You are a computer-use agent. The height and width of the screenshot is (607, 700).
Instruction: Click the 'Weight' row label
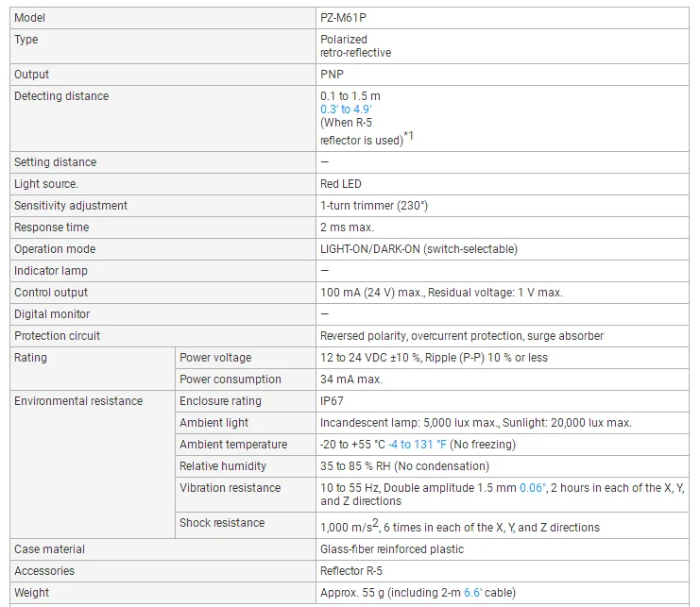(31, 593)
